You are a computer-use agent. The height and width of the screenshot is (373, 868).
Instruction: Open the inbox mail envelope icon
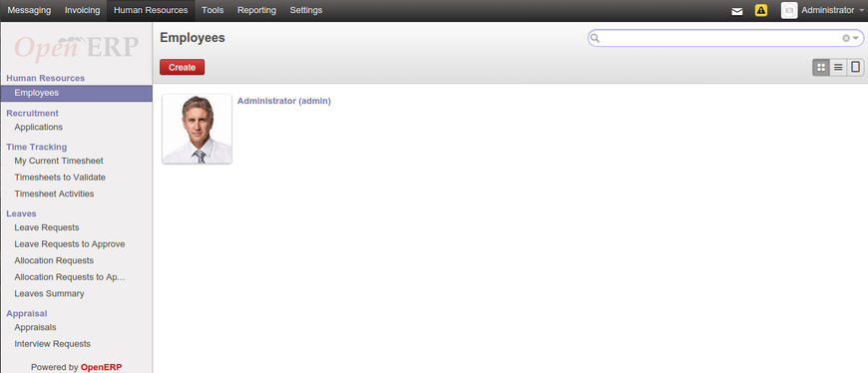(737, 11)
